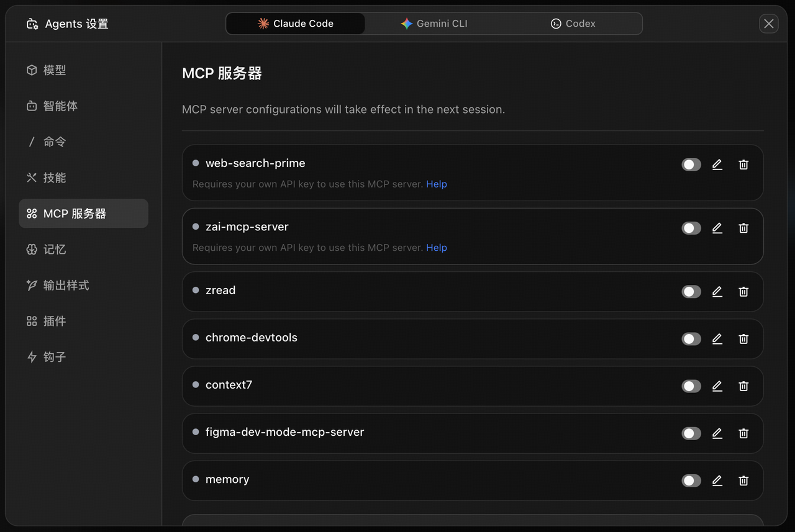Screen dimensions: 795x532
Task: Select the Claude Code tab
Action: click(296, 24)
